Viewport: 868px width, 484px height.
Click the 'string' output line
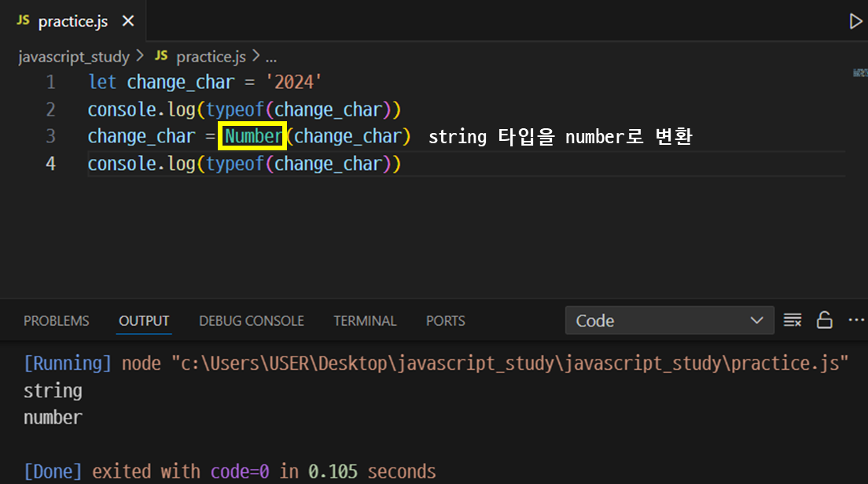click(53, 391)
